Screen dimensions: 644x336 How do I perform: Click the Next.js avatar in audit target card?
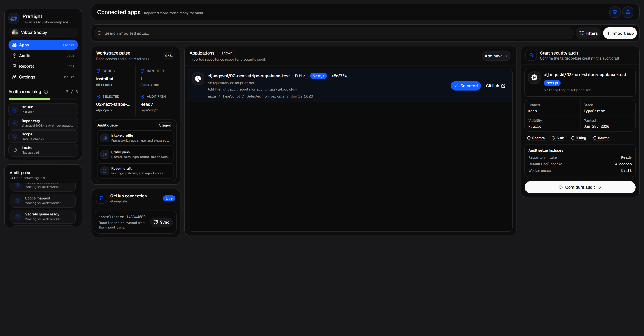(534, 77)
